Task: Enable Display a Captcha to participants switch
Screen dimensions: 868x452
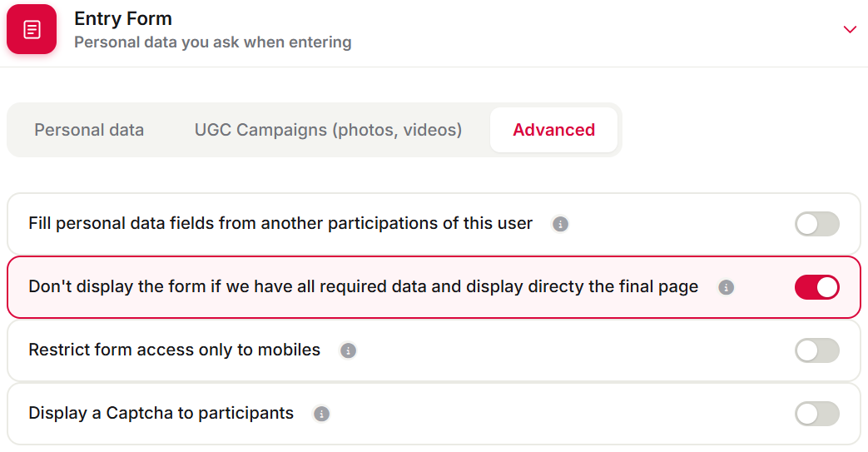Action: [x=817, y=413]
